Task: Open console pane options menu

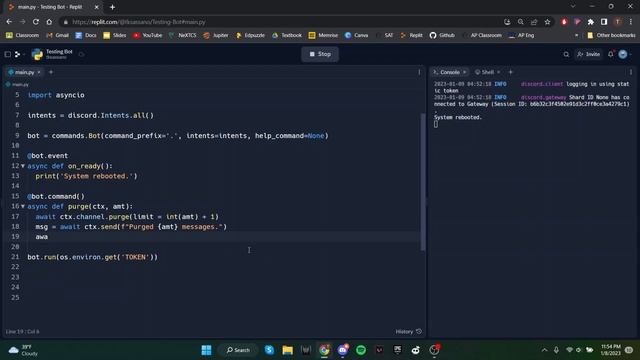Action: (631, 72)
